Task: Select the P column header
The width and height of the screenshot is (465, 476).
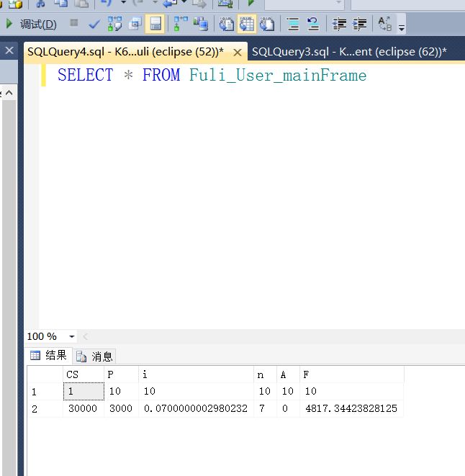Action: [x=121, y=374]
